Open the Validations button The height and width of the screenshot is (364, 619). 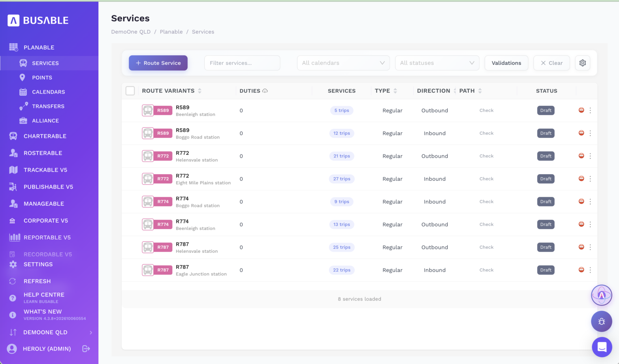tap(506, 63)
